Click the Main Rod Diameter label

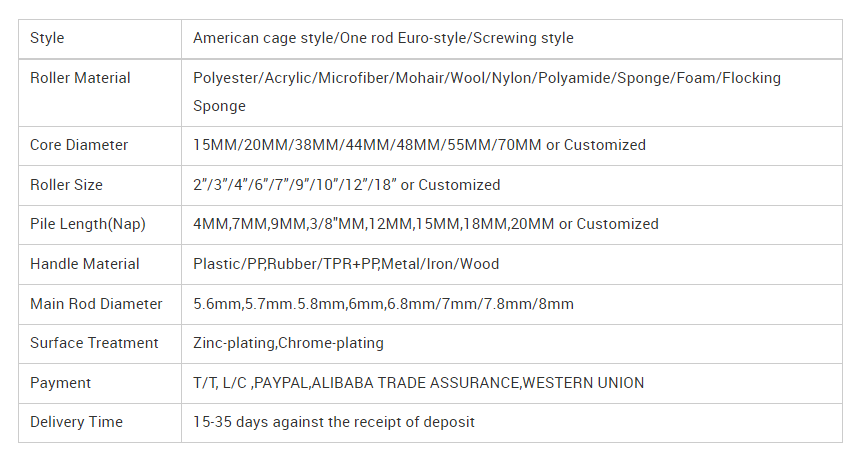(96, 304)
